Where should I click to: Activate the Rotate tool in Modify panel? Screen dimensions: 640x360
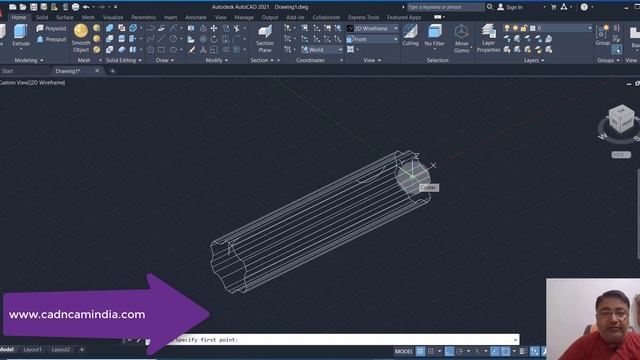pyautogui.click(x=213, y=39)
